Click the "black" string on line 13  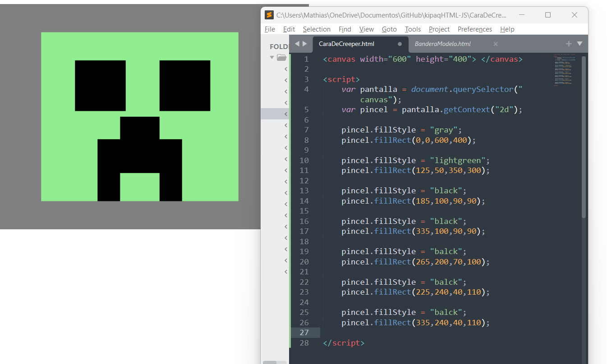point(446,191)
